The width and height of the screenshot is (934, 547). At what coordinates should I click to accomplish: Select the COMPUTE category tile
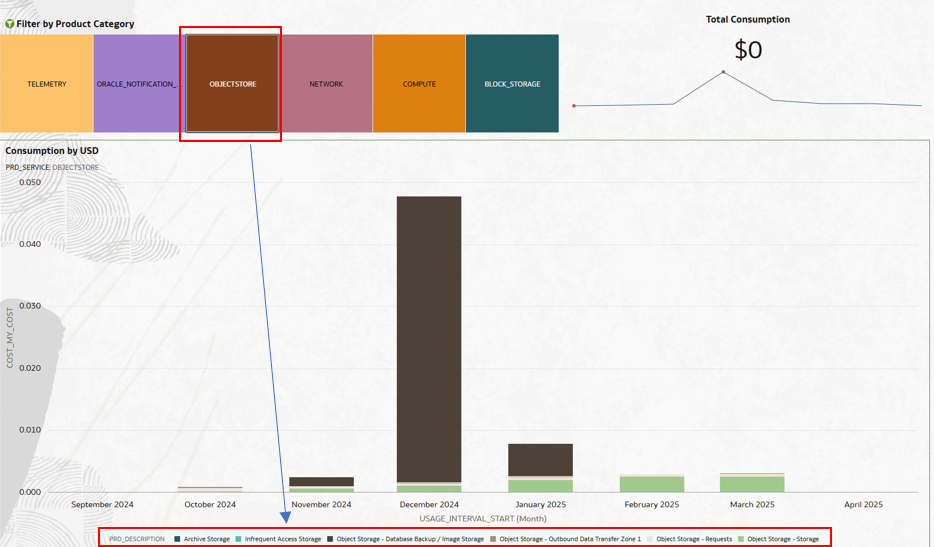tap(419, 83)
